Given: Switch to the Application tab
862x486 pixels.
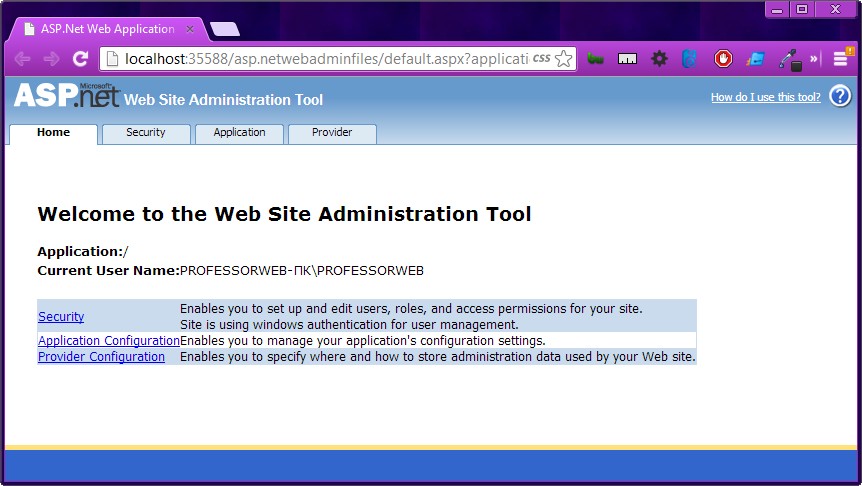Looking at the screenshot, I should (x=239, y=132).
